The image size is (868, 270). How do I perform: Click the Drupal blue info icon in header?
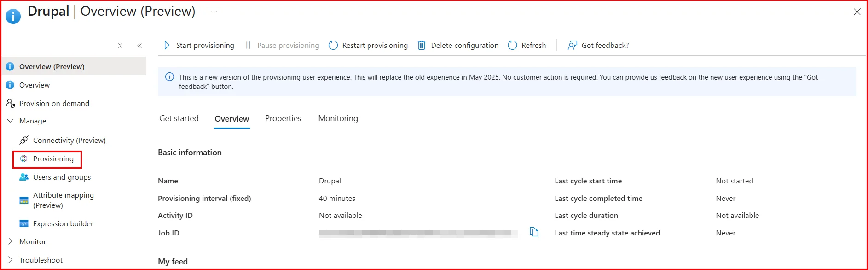click(13, 16)
